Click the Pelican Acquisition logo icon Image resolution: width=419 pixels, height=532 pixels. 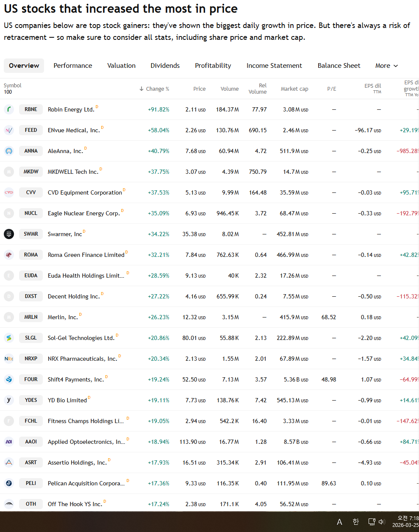9,483
